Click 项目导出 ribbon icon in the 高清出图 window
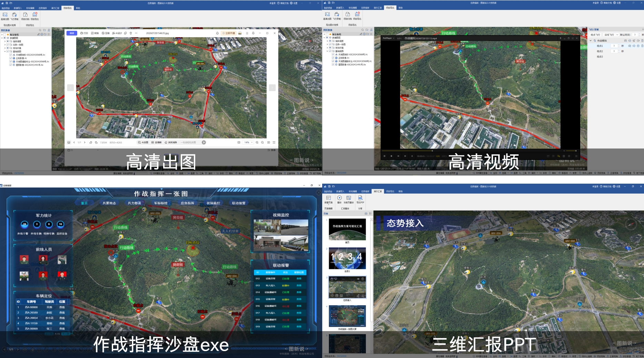644x358 pixels. [34, 15]
